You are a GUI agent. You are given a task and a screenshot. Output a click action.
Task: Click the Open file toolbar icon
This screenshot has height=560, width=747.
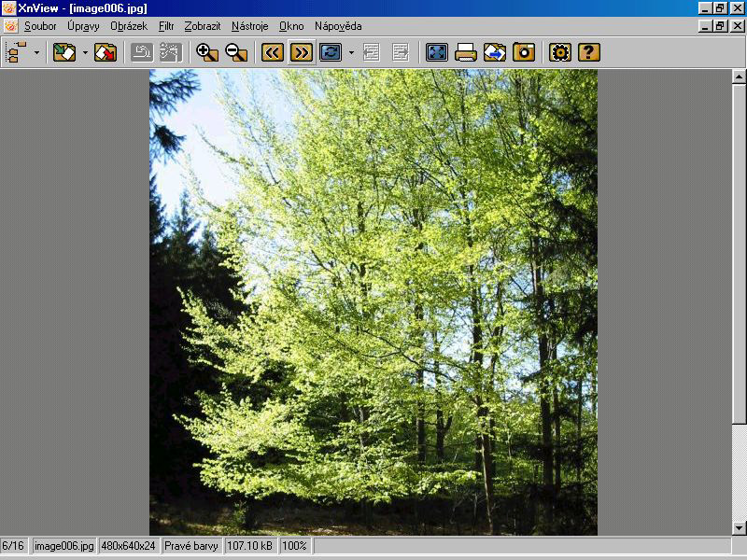pos(64,52)
